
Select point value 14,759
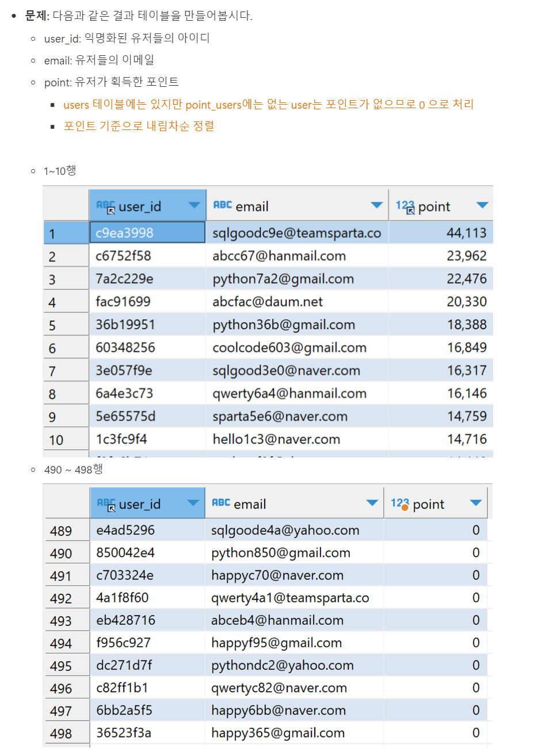click(x=441, y=416)
